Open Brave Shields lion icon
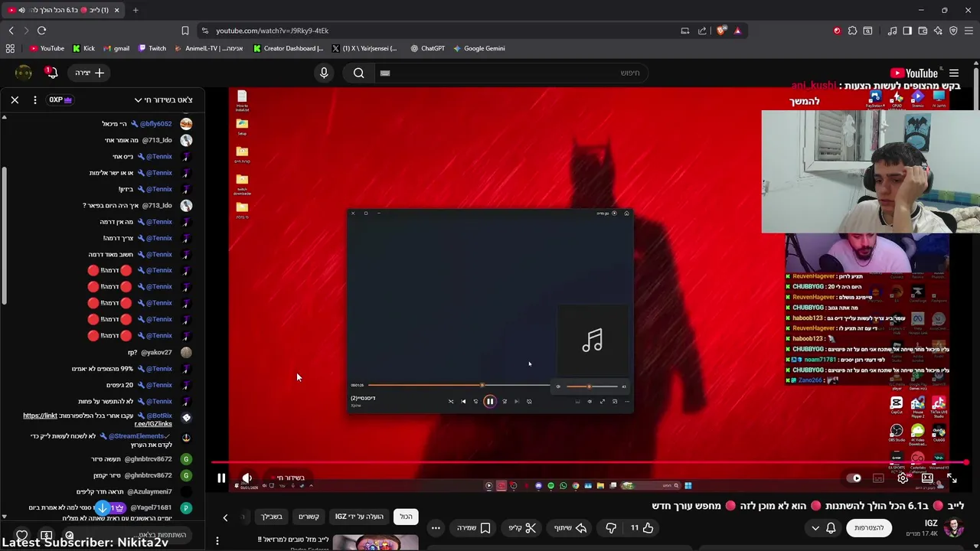 pyautogui.click(x=721, y=31)
